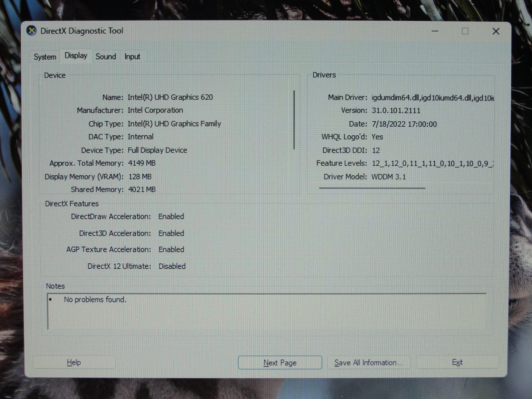Click DirectX 12 Ultimate 'Disabled' status
The width and height of the screenshot is (532, 399).
click(x=172, y=266)
